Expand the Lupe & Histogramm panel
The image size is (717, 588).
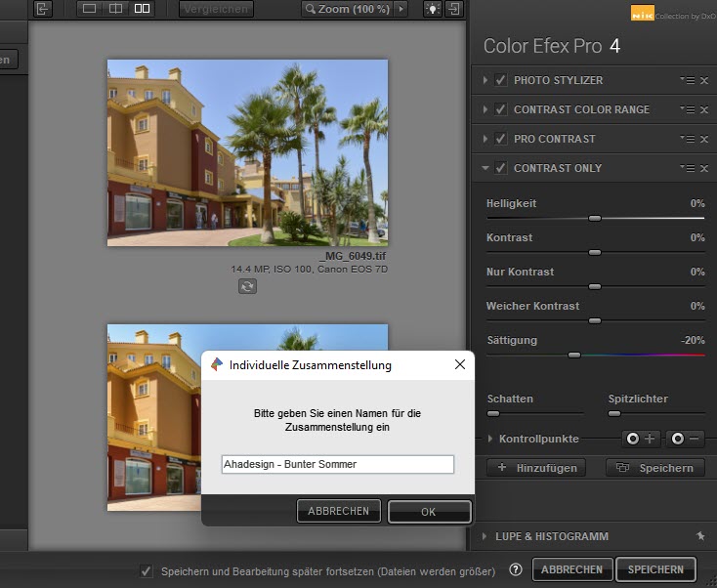click(485, 536)
